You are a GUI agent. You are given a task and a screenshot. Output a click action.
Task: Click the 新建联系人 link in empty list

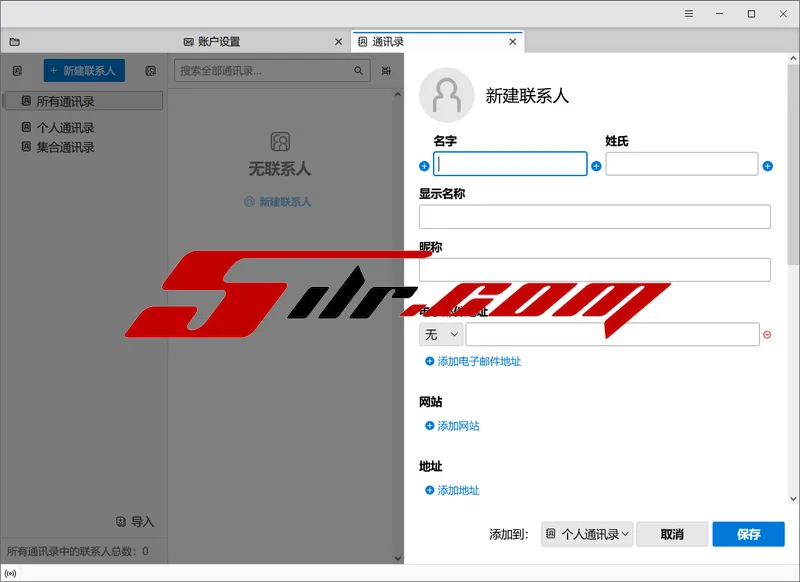(x=278, y=201)
